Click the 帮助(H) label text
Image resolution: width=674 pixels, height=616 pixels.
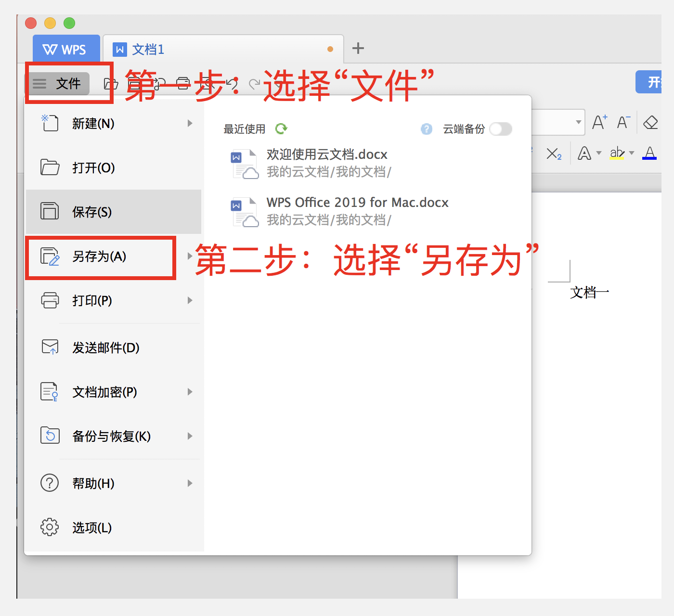coord(93,483)
